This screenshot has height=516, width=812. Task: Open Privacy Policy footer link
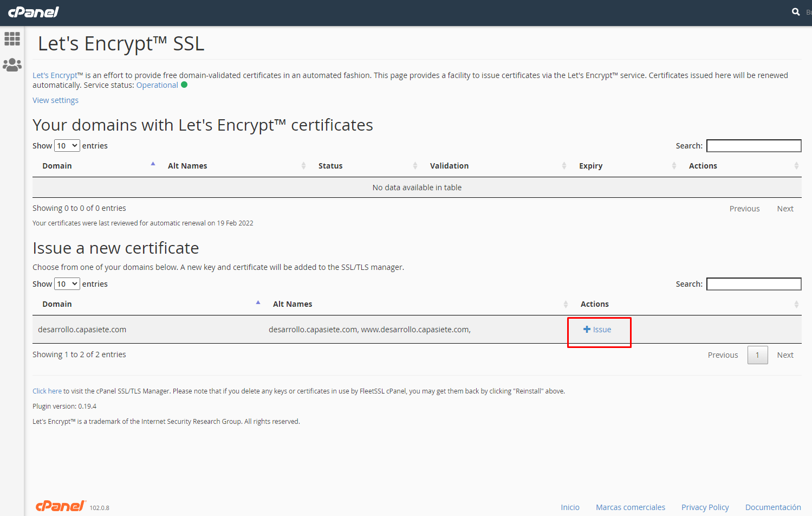coord(705,507)
